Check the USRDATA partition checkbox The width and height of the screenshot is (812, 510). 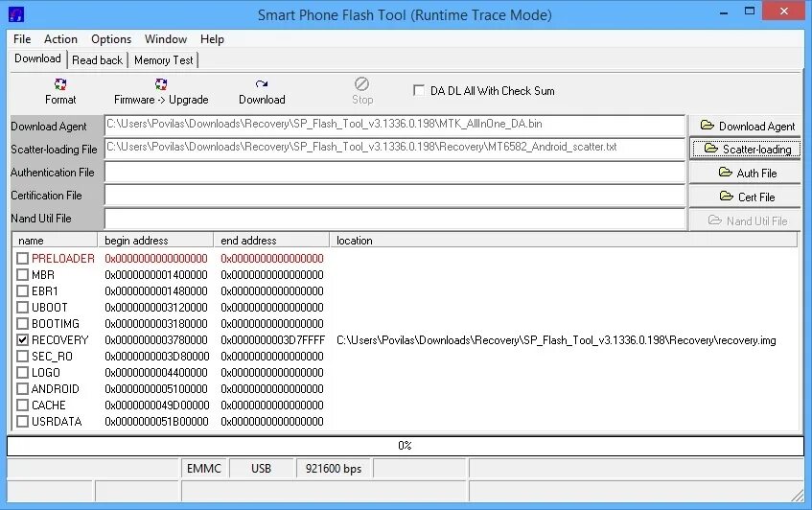click(22, 422)
